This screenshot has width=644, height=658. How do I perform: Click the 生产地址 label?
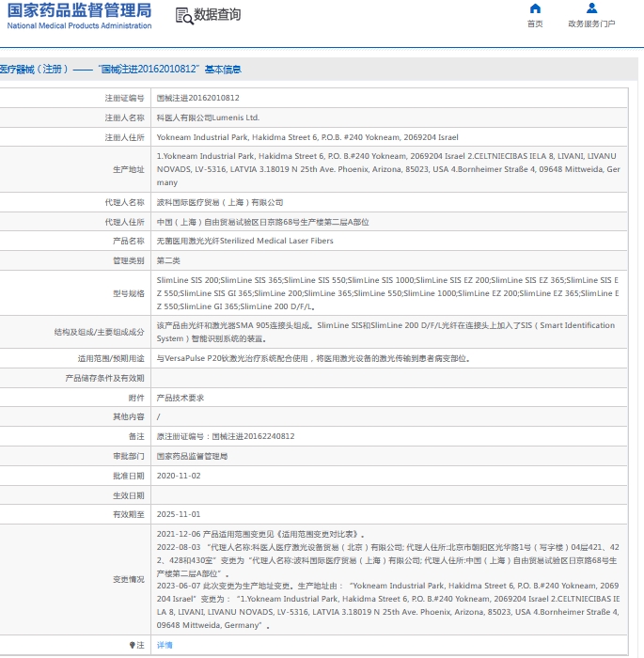(129, 169)
